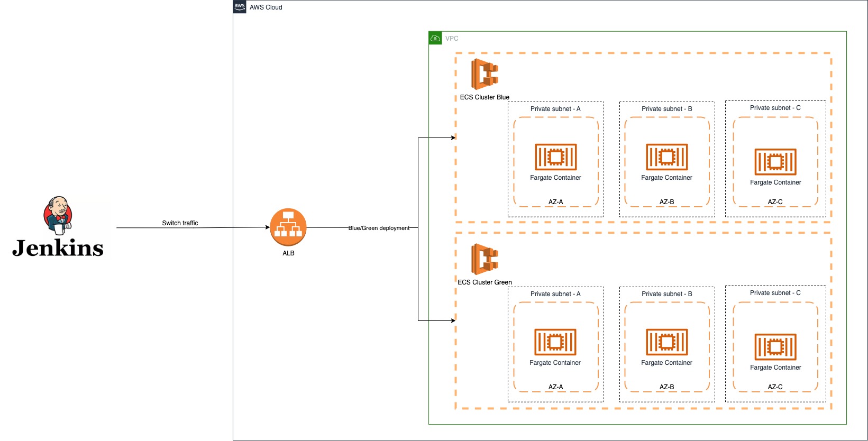Pick Fargate icon in Green cluster subnet C
This screenshot has height=441, width=868.
(x=775, y=347)
